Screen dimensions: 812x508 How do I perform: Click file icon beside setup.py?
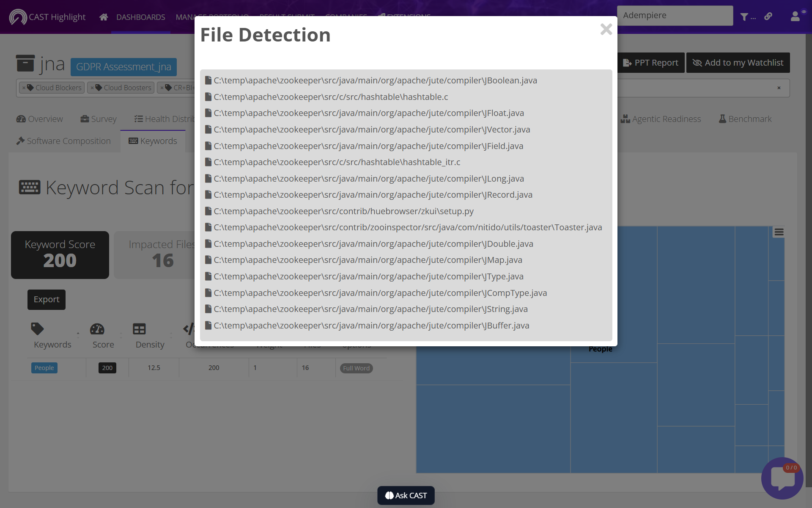pyautogui.click(x=208, y=211)
